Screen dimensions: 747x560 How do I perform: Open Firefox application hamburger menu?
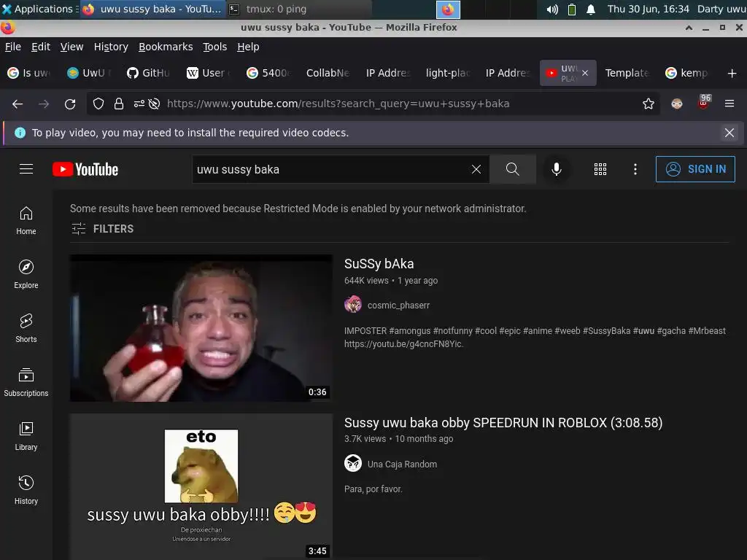coord(729,104)
